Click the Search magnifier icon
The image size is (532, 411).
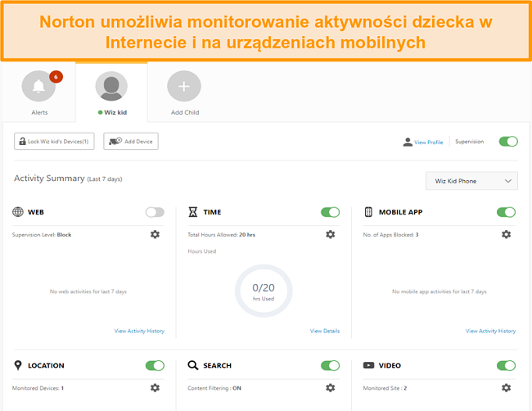pyautogui.click(x=192, y=365)
